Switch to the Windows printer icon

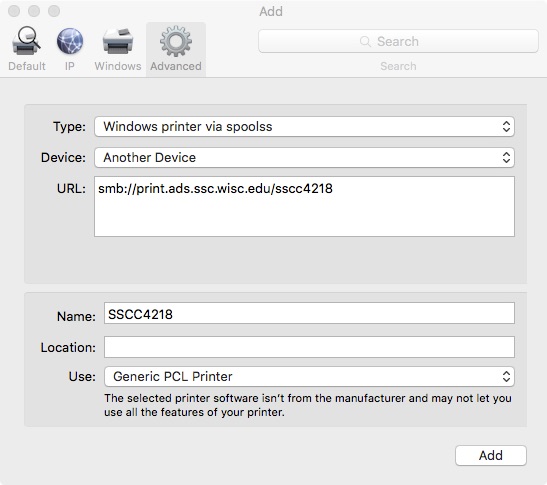(x=118, y=41)
